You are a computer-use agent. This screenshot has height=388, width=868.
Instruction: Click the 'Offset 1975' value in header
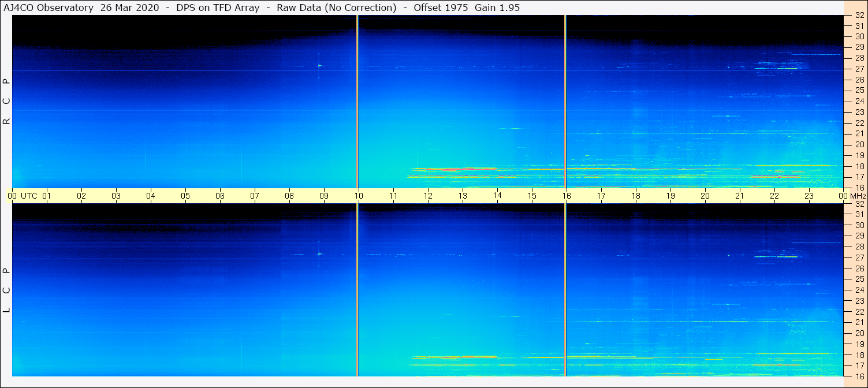click(x=441, y=8)
